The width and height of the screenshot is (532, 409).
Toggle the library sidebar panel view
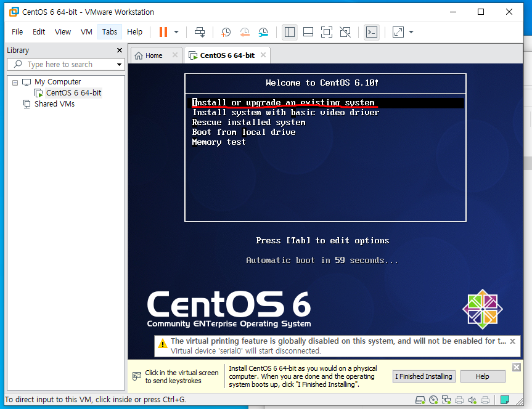point(289,32)
